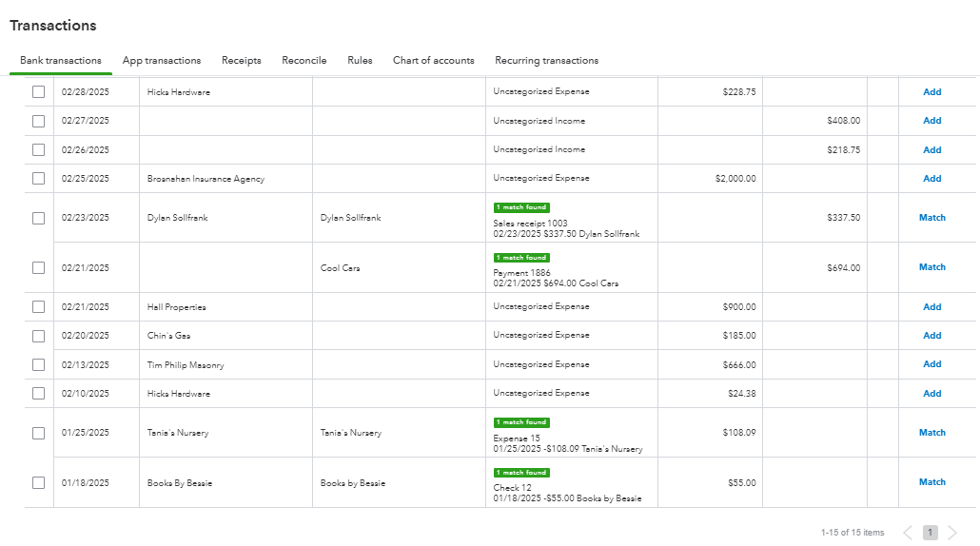Screen dimensions: 980x546
Task: Open the Chart of accounts tab
Action: point(433,61)
